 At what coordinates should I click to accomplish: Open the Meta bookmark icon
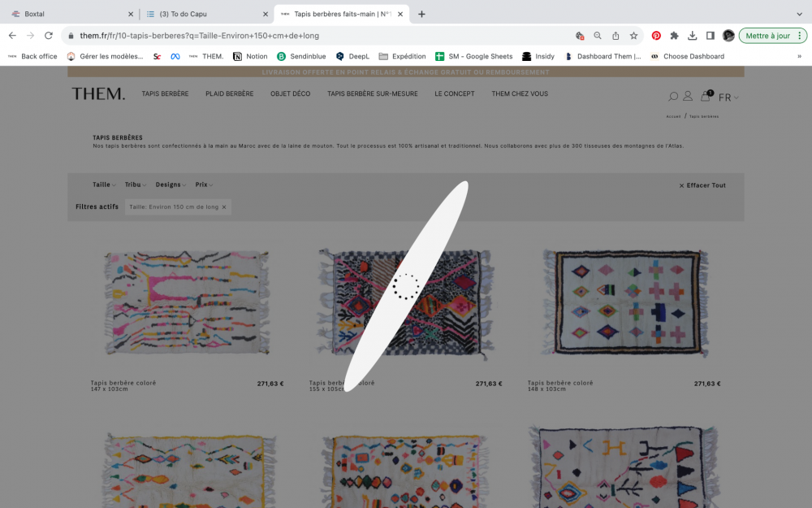click(x=175, y=56)
